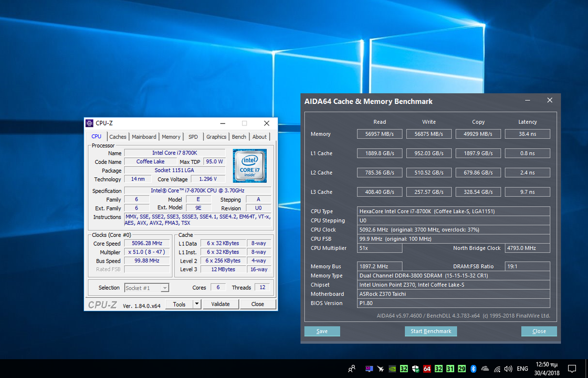Screen dimensions: 588x378
Task: Click the CPU Type field in AIDA64
Action: [454, 212]
